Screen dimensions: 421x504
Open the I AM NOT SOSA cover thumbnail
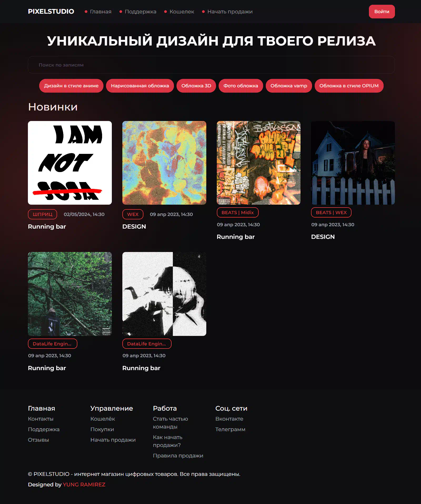click(70, 163)
